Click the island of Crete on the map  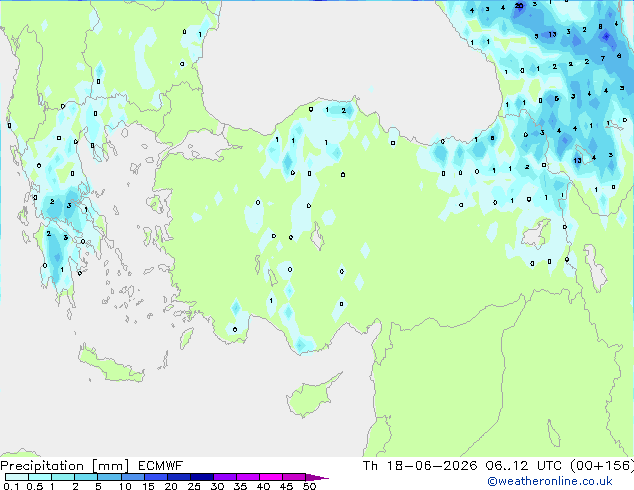coord(110,364)
